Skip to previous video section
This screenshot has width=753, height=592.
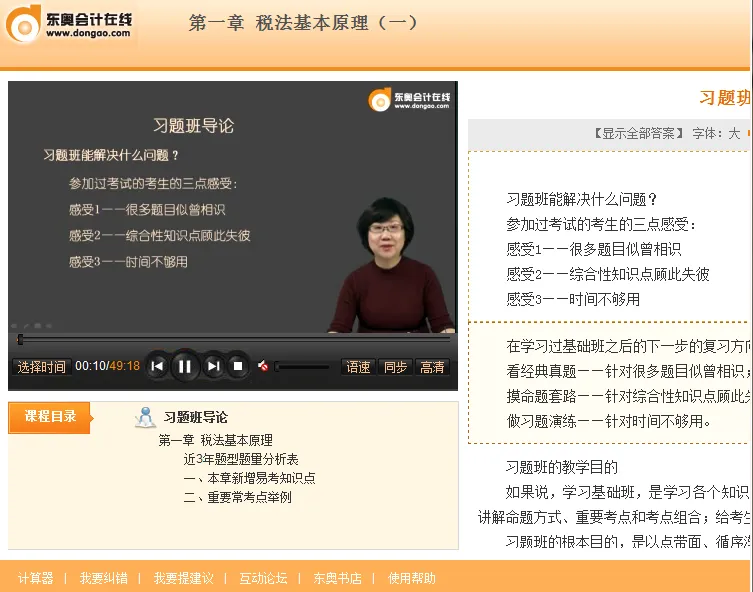tap(157, 366)
